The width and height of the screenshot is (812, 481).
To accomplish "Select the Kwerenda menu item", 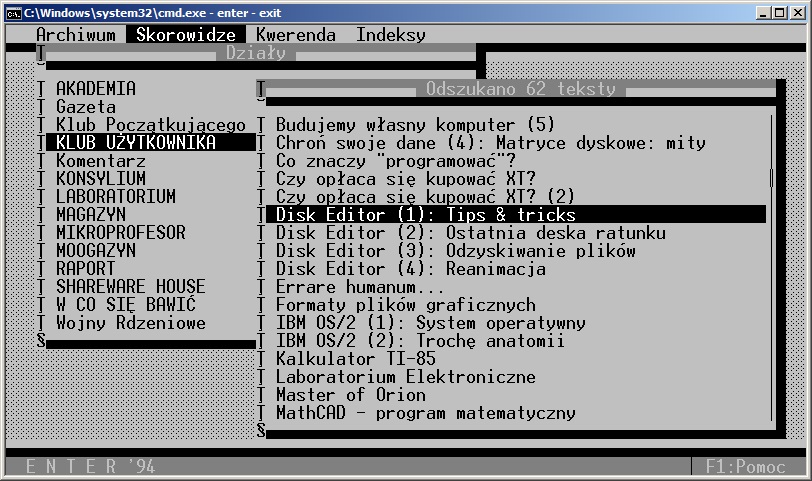I will point(296,35).
